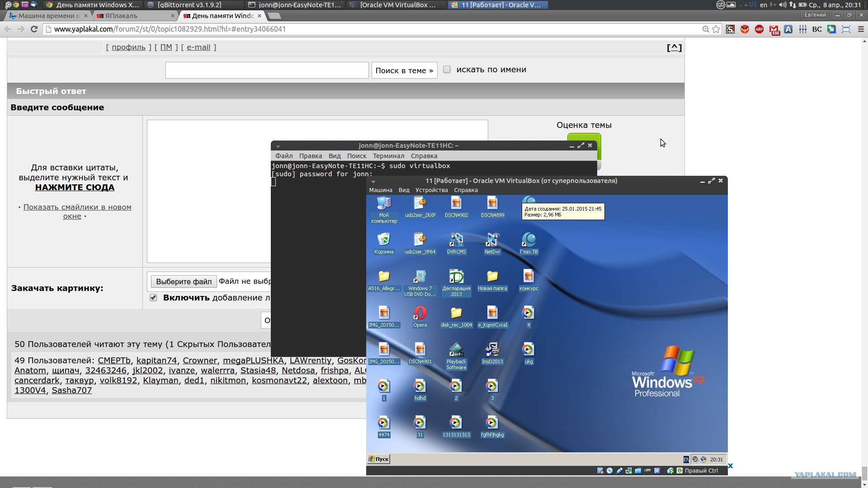Click the НАЖМИТЕ СЮДА quote link
The height and width of the screenshot is (488, 868).
click(x=75, y=188)
